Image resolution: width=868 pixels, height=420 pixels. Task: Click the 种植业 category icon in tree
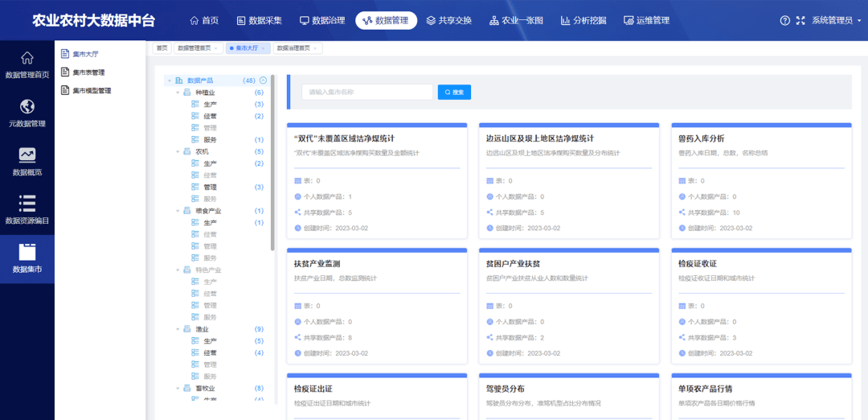187,93
